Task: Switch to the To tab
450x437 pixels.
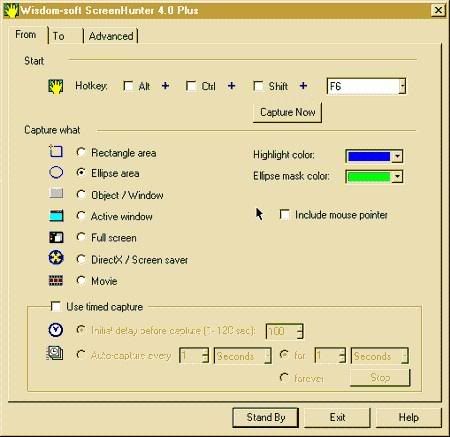Action: (65, 36)
